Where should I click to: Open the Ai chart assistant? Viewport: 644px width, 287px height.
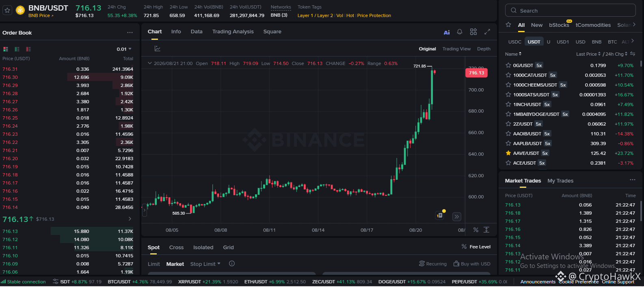click(447, 32)
